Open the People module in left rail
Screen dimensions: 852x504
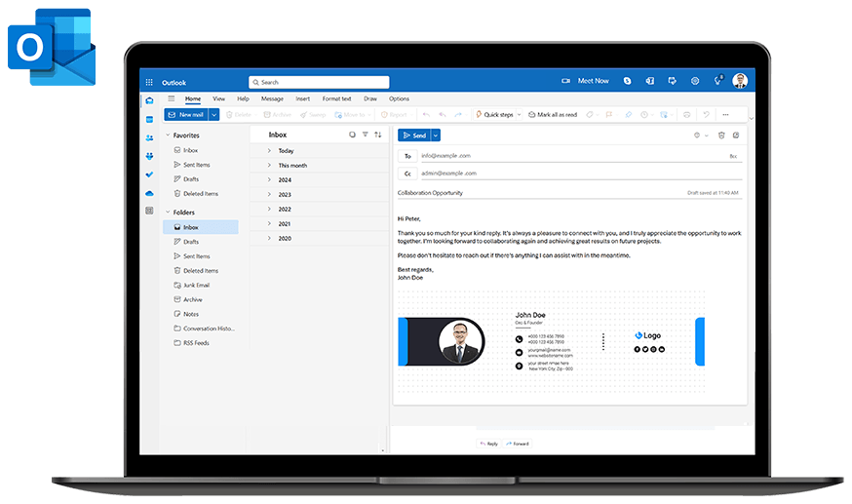(149, 138)
